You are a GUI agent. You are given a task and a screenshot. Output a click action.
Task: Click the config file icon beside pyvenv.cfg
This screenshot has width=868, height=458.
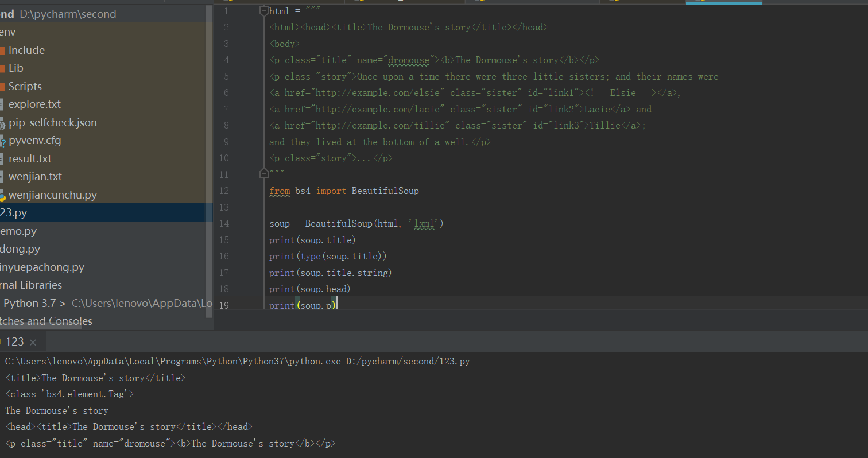coord(2,141)
